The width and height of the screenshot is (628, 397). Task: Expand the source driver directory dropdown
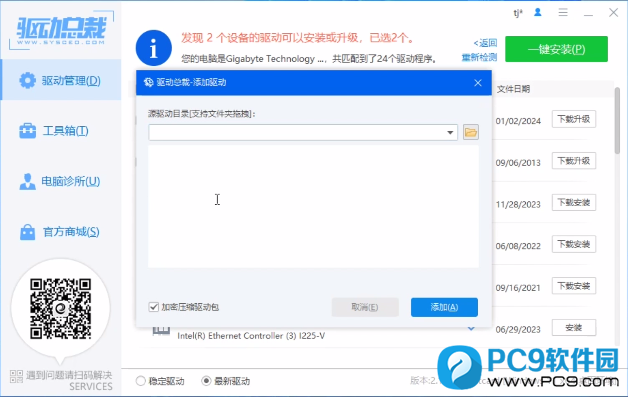coord(450,133)
